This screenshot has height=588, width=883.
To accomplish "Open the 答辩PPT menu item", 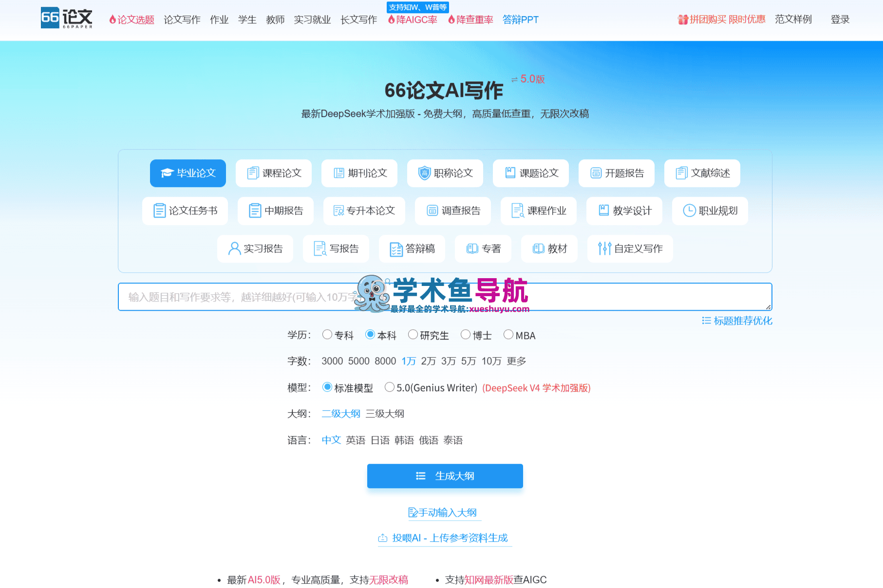I will (521, 19).
